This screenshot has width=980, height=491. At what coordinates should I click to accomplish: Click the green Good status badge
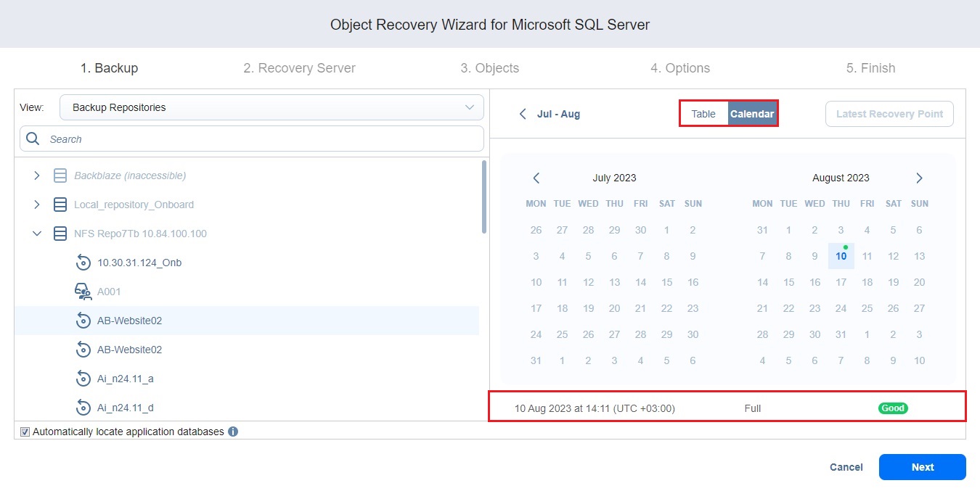893,408
